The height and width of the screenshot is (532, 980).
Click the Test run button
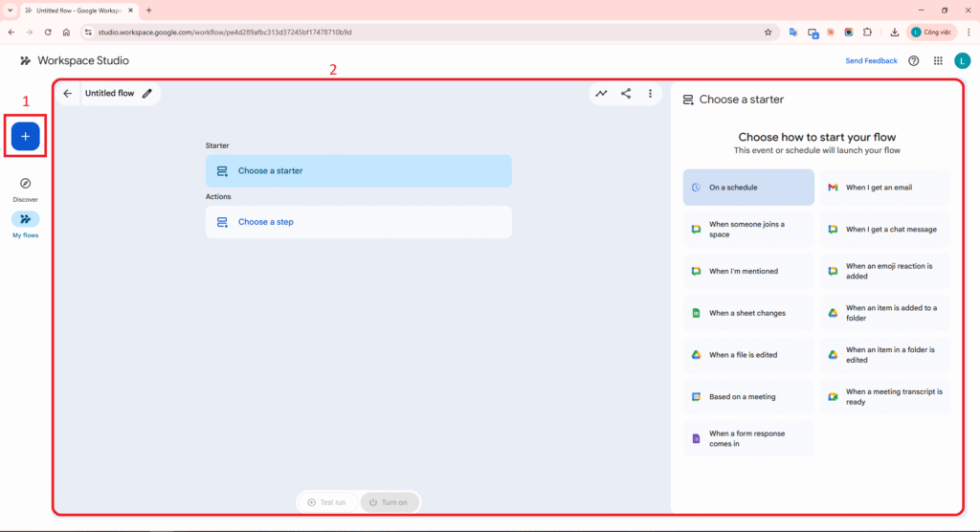[x=327, y=502]
